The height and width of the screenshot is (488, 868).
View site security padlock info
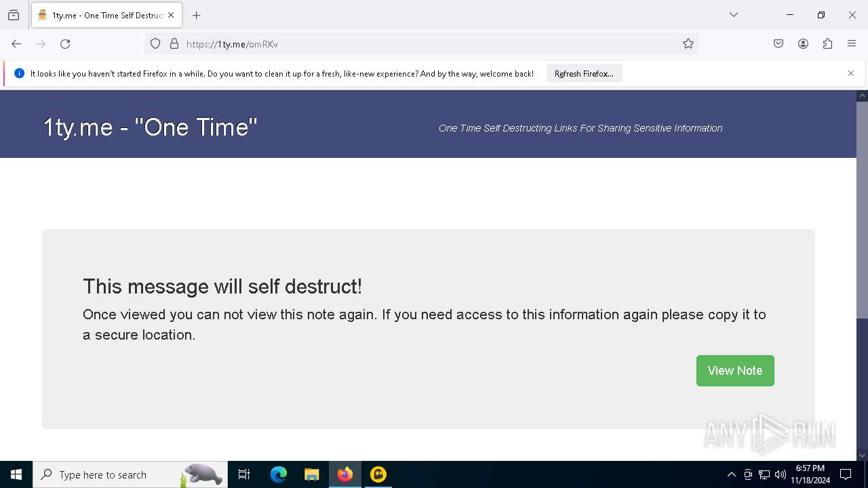point(174,44)
